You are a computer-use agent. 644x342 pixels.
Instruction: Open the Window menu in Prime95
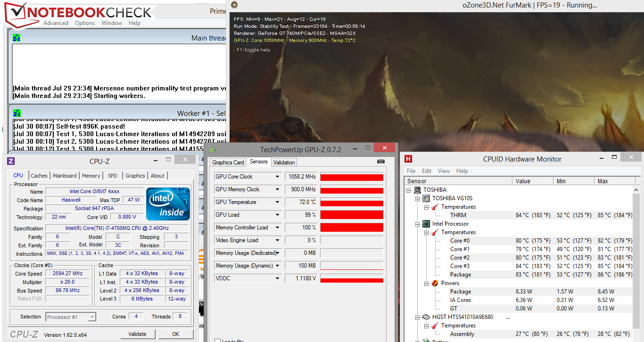112,23
